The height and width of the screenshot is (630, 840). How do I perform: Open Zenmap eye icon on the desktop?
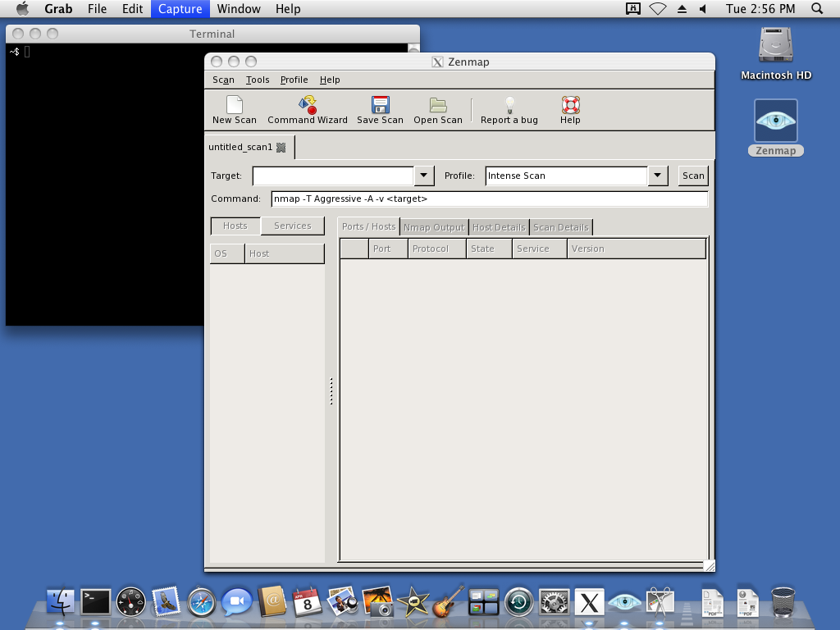(776, 121)
